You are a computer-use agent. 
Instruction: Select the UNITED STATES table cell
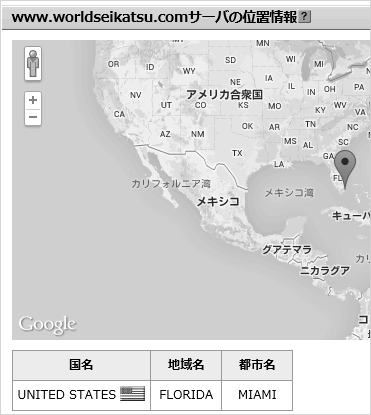[81, 395]
